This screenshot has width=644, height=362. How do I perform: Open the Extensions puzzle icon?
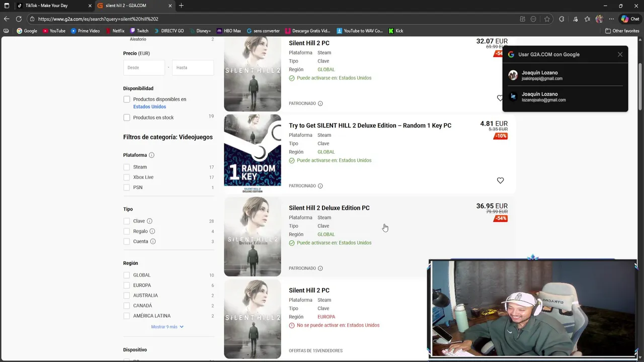(x=561, y=19)
